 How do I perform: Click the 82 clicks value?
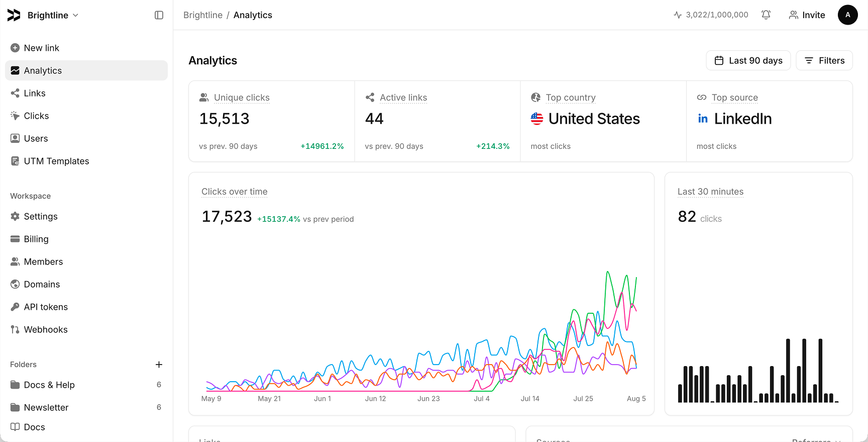tap(687, 217)
